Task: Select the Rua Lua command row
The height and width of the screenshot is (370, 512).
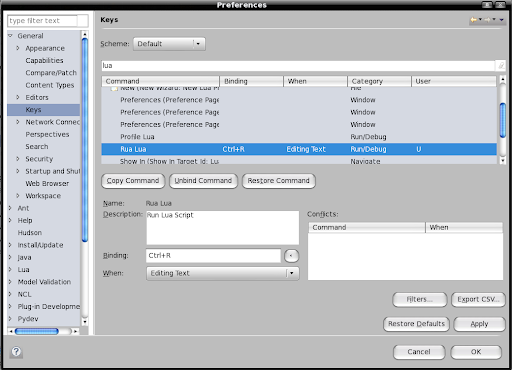Action: (299, 149)
